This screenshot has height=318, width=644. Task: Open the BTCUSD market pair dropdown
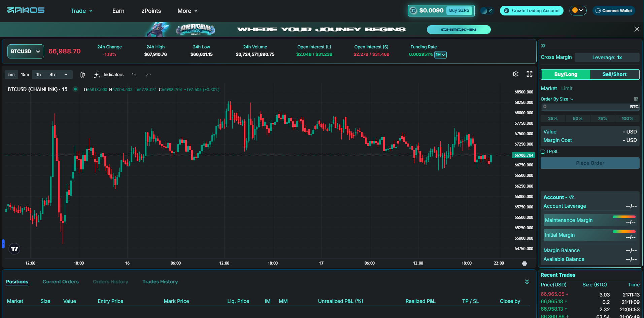pos(26,51)
